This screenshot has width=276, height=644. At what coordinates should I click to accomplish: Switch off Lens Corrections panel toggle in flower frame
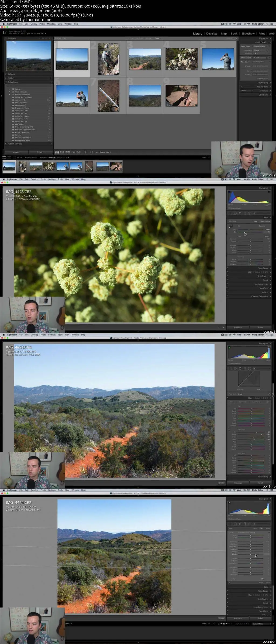click(x=228, y=284)
